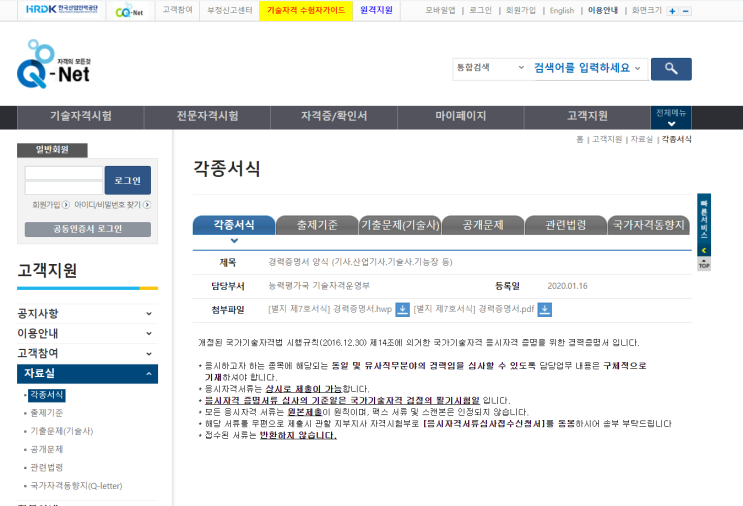This screenshot has width=743, height=506.
Task: Click arrow icon next to 아이디/비밀번호 찾기
Action: pos(147,205)
